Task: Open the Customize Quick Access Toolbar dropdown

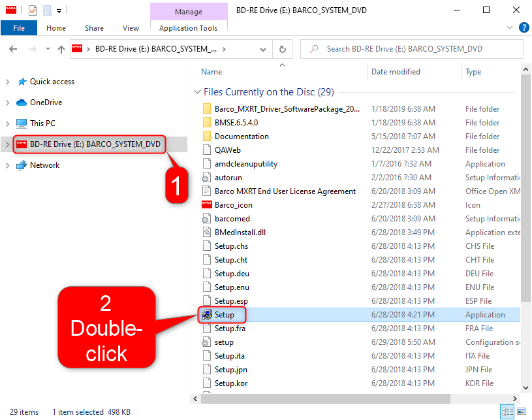Action: pos(59,11)
